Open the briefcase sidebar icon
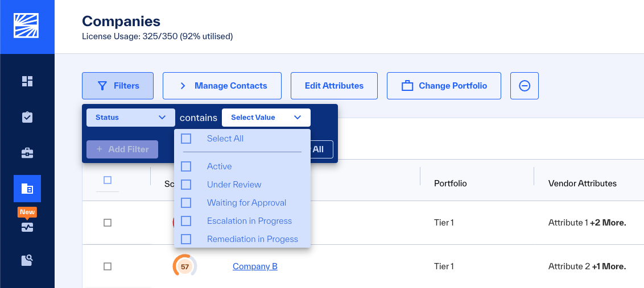The image size is (644, 288). (x=27, y=153)
